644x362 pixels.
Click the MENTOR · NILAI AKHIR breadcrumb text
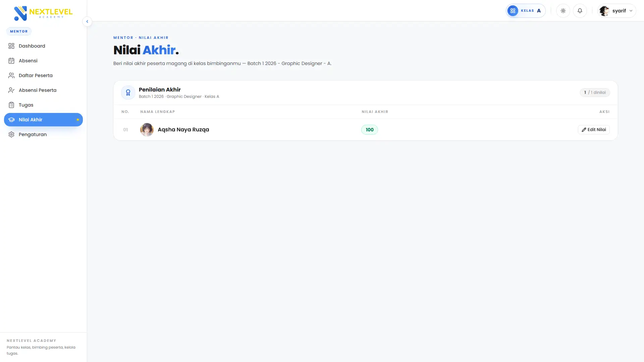(x=141, y=38)
